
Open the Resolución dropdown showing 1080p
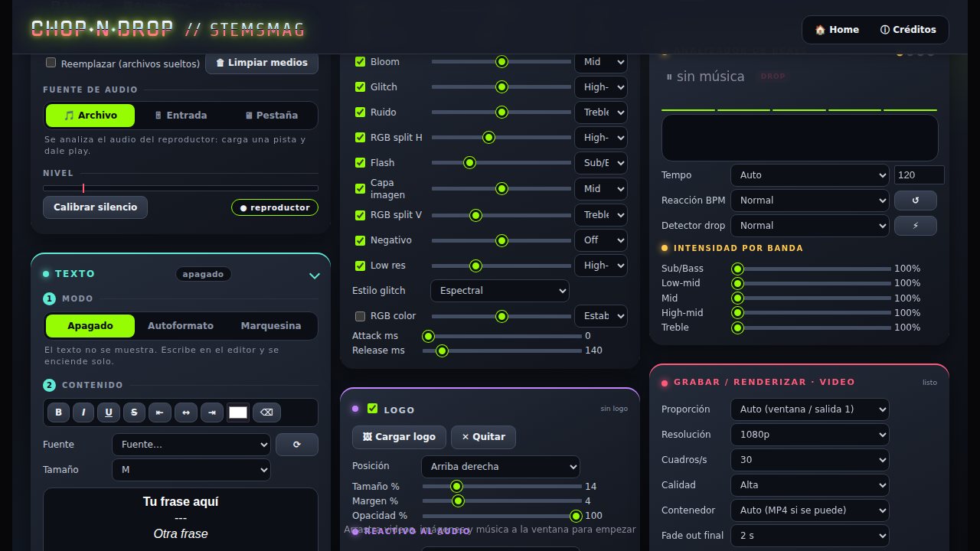pyautogui.click(x=810, y=435)
